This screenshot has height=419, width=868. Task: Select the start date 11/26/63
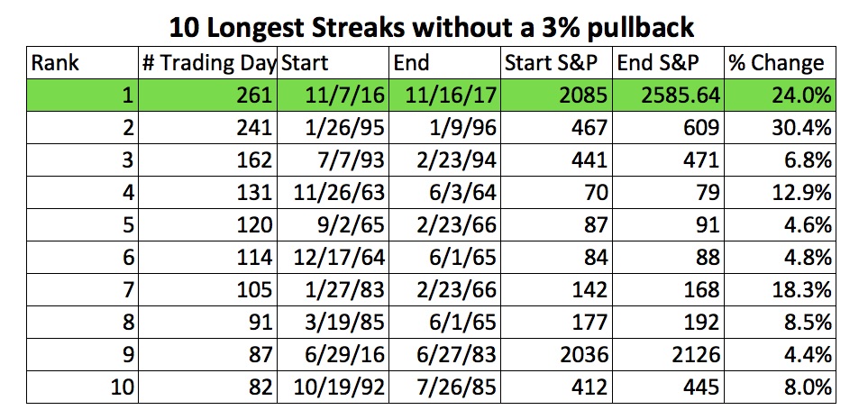[x=333, y=193]
